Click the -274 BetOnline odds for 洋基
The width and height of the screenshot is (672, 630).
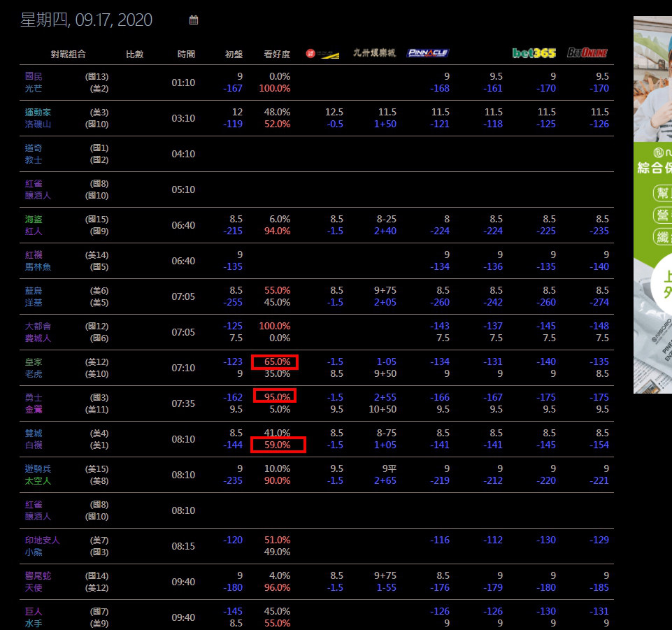tap(599, 302)
